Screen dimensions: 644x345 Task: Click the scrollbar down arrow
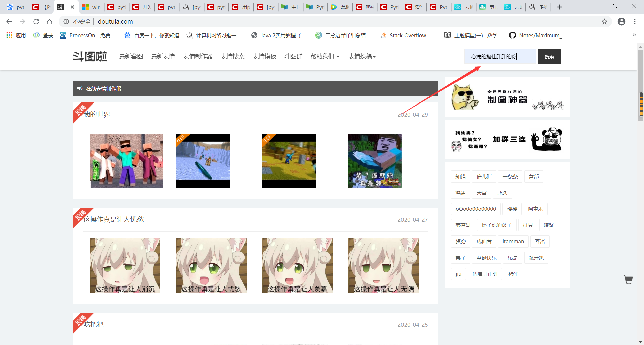[x=641, y=342]
